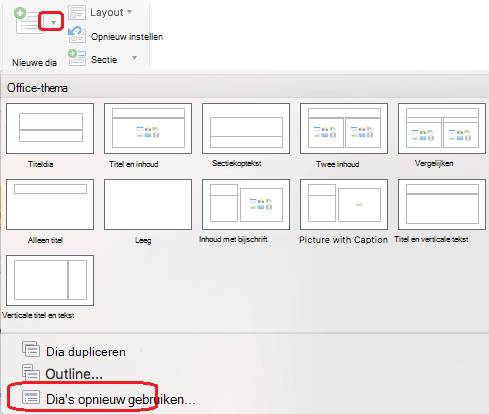This screenshot has width=489, height=414.
Task: Click the Leeg caption text
Action: [143, 240]
